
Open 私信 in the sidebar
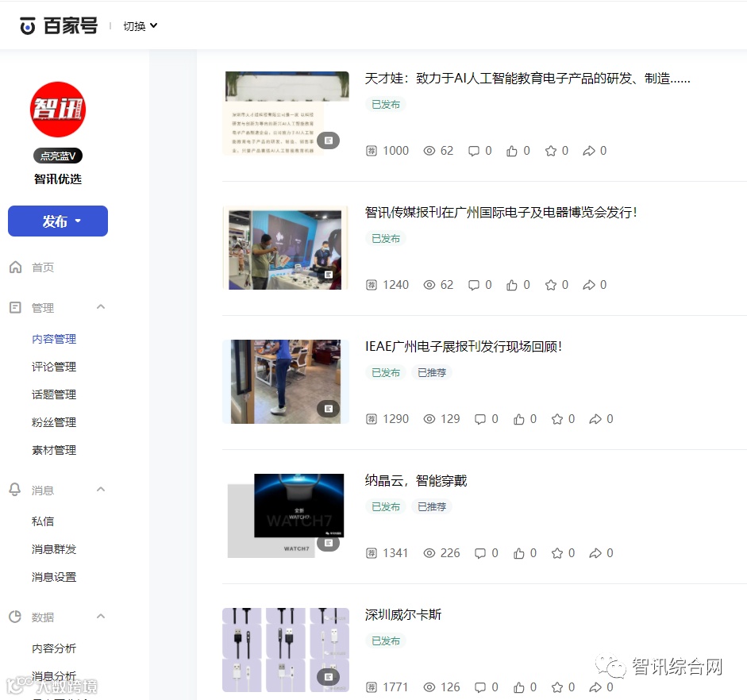42,521
